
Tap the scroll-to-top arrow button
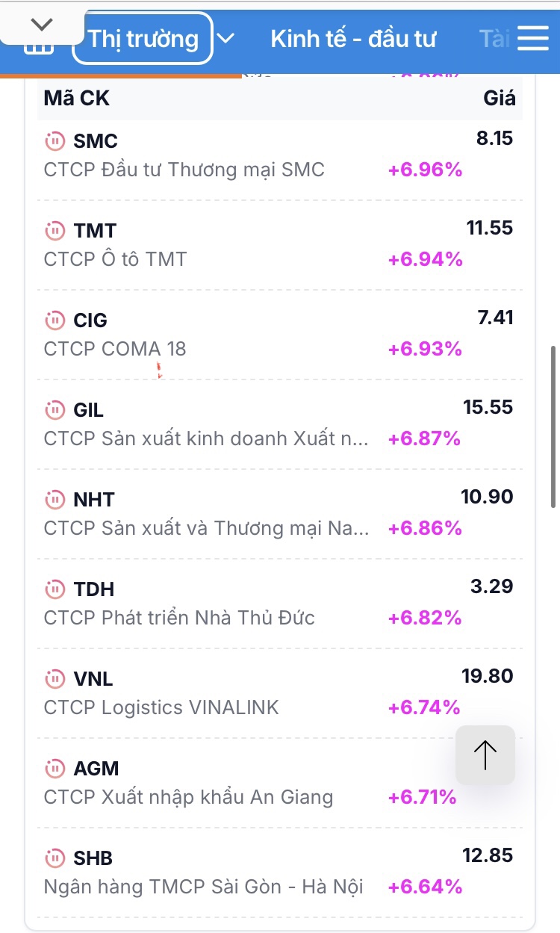[485, 754]
